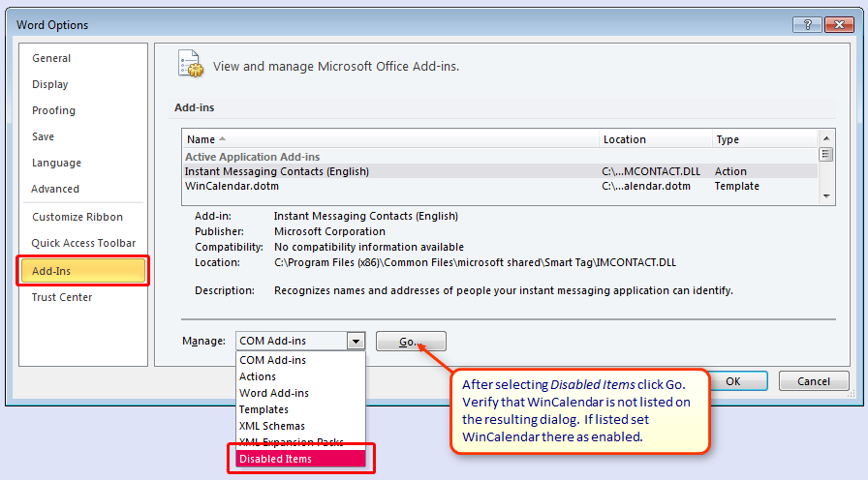The height and width of the screenshot is (480, 868).
Task: Select Disabled Items from dropdown list
Action: 300,459
